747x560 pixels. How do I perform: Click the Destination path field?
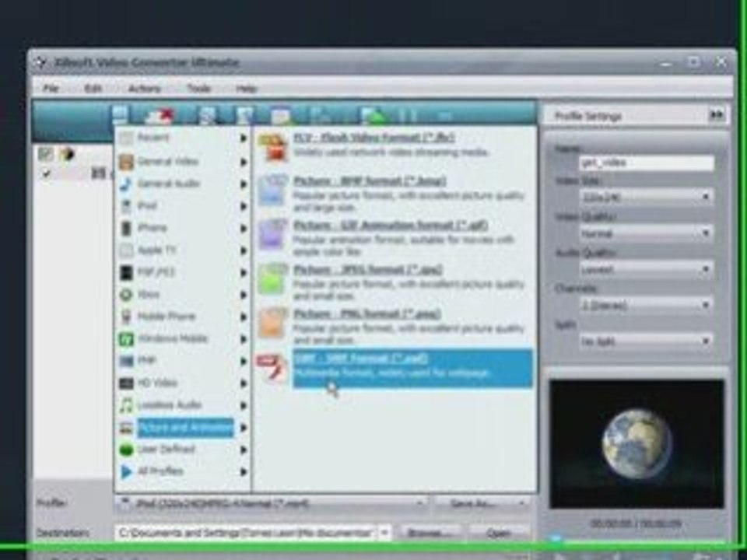click(246, 533)
